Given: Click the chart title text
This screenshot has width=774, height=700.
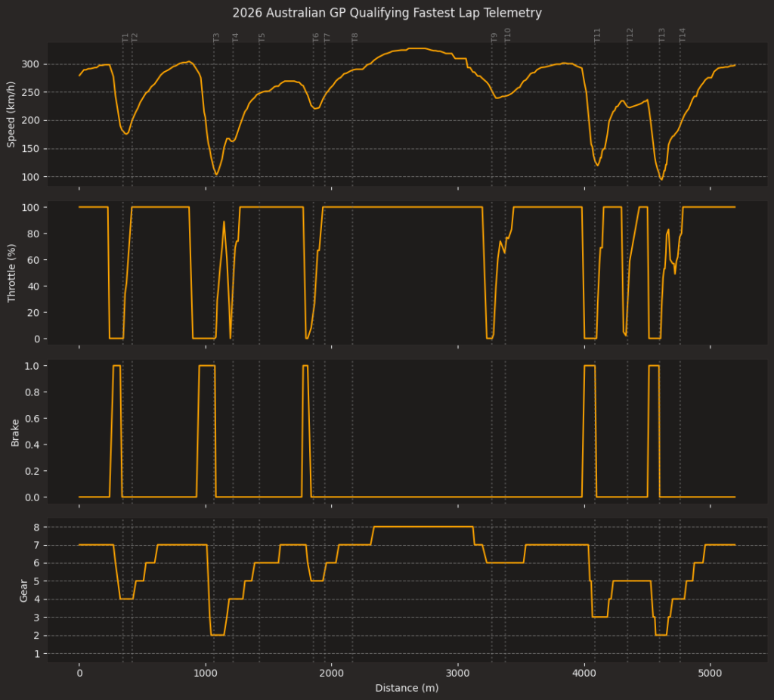Looking at the screenshot, I should 386,13.
